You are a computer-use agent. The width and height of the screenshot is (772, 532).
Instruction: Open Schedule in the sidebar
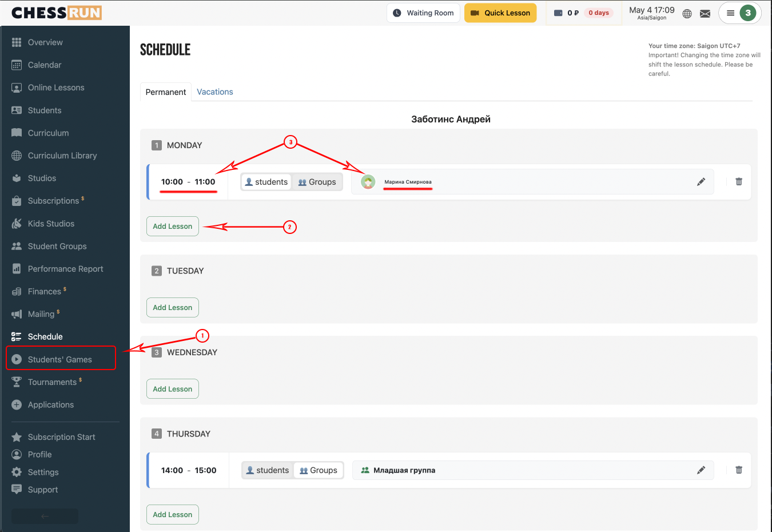(45, 336)
